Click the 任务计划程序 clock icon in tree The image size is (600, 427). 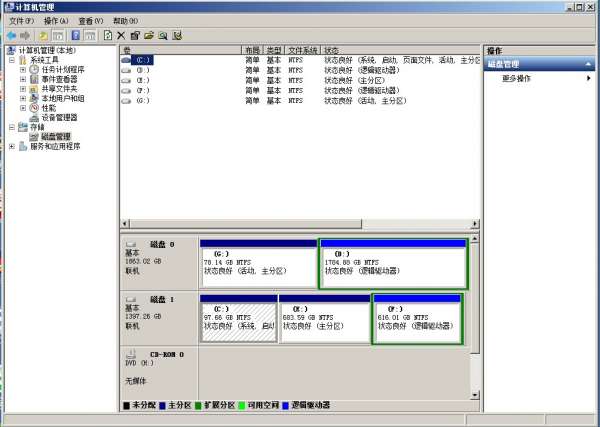34,69
